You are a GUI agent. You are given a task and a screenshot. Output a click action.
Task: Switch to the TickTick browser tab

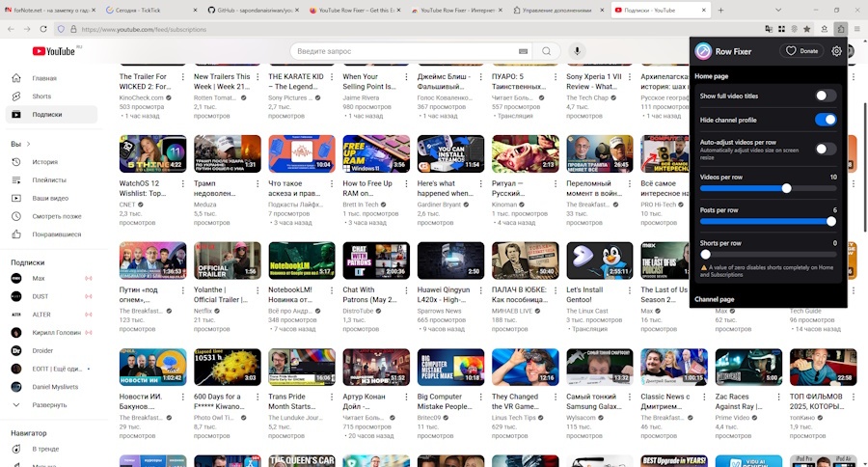click(150, 10)
